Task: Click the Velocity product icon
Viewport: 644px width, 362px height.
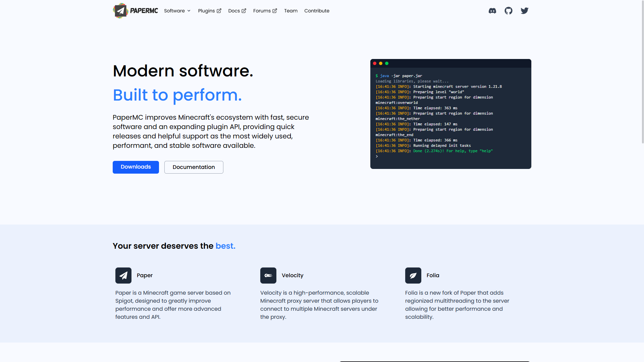Action: click(x=268, y=276)
